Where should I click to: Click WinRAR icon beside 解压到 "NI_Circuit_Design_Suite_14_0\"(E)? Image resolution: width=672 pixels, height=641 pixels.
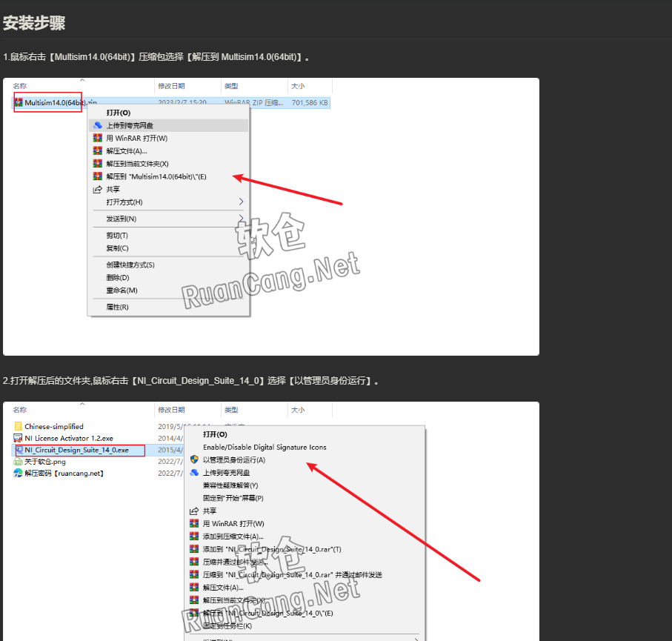click(194, 613)
